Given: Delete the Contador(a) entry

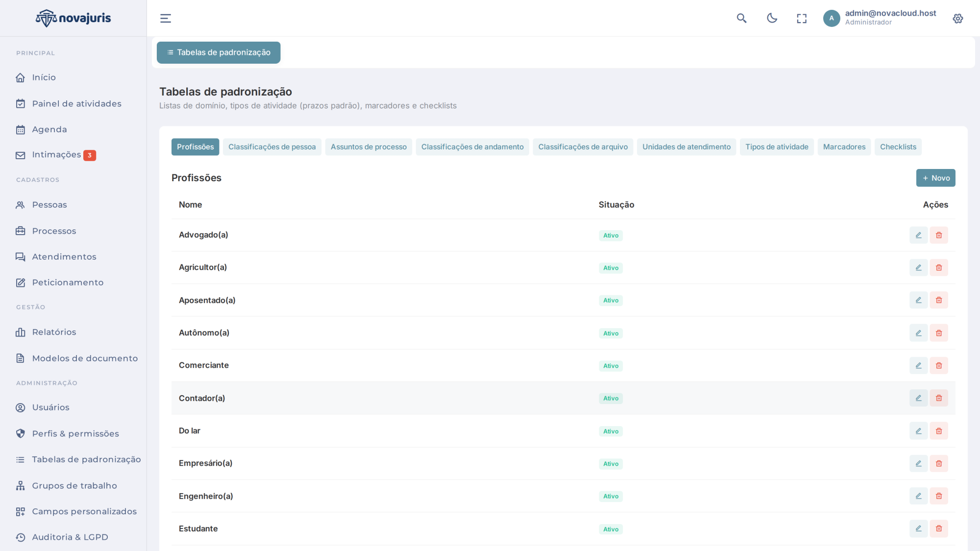Looking at the screenshot, I should click(939, 398).
